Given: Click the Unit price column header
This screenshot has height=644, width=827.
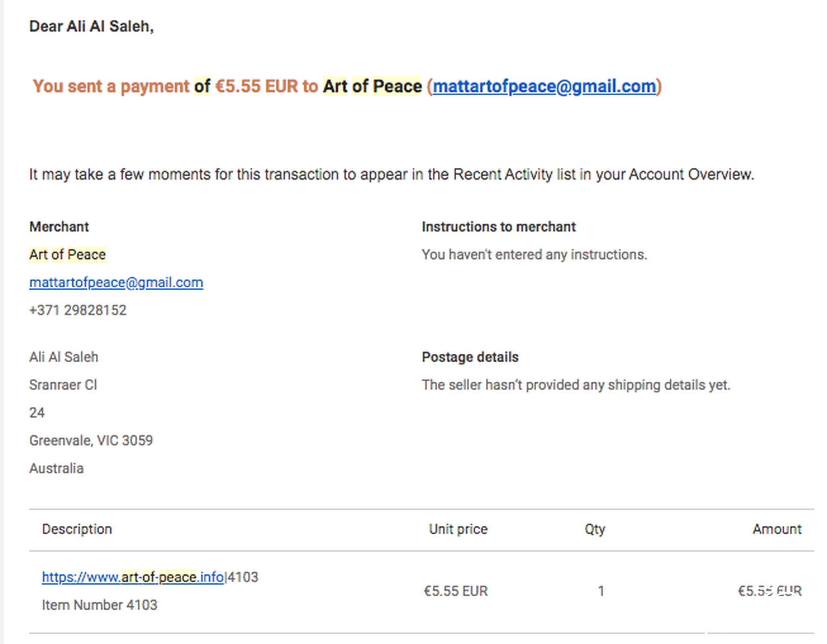Looking at the screenshot, I should tap(458, 529).
